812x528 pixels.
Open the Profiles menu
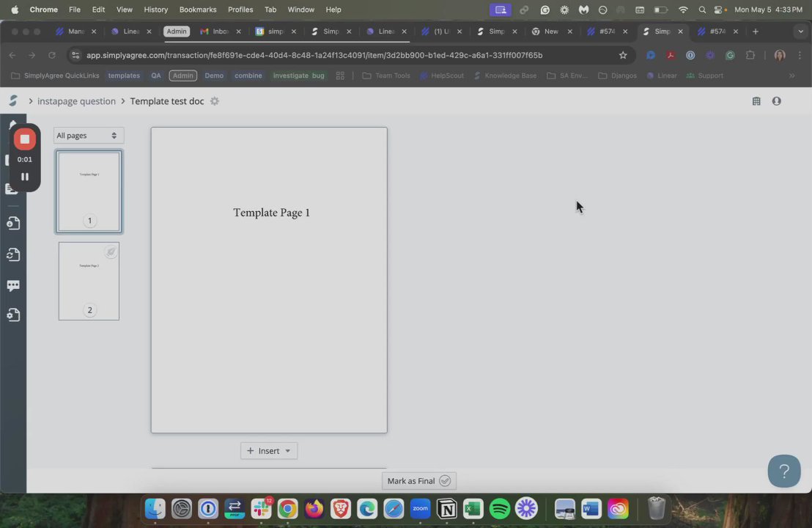240,10
